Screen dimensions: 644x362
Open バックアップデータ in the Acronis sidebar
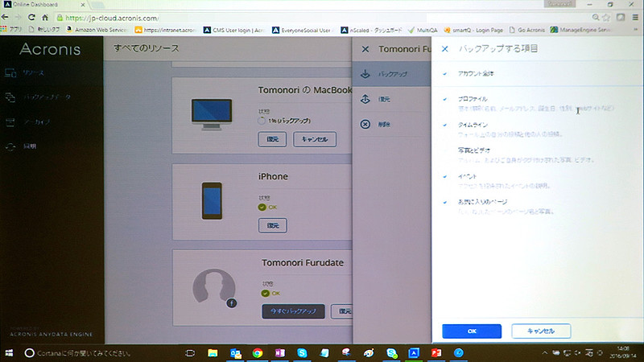pyautogui.click(x=47, y=97)
